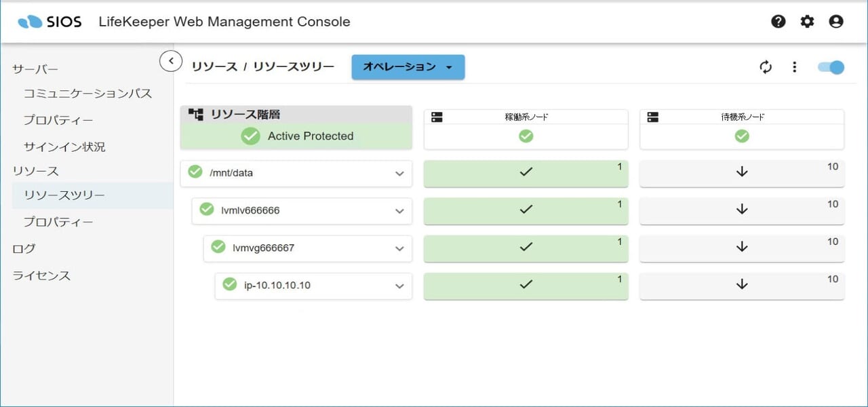This screenshot has width=868, height=407.
Task: Click the lvmlv666666 resource name
Action: pyautogui.click(x=250, y=210)
